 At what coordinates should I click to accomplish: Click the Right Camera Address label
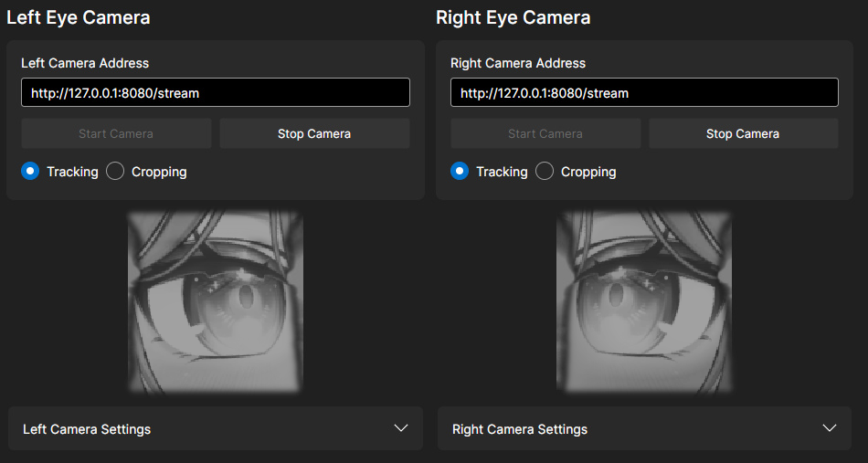[518, 63]
